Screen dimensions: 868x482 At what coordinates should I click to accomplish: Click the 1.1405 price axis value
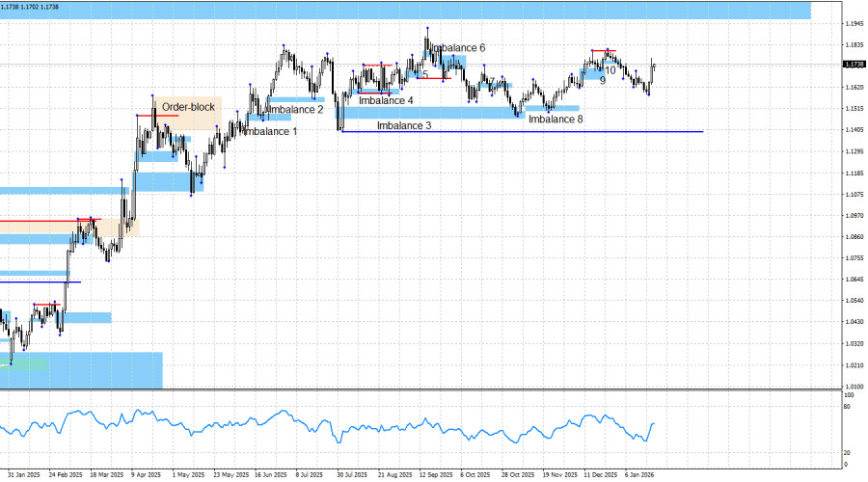[x=854, y=130]
